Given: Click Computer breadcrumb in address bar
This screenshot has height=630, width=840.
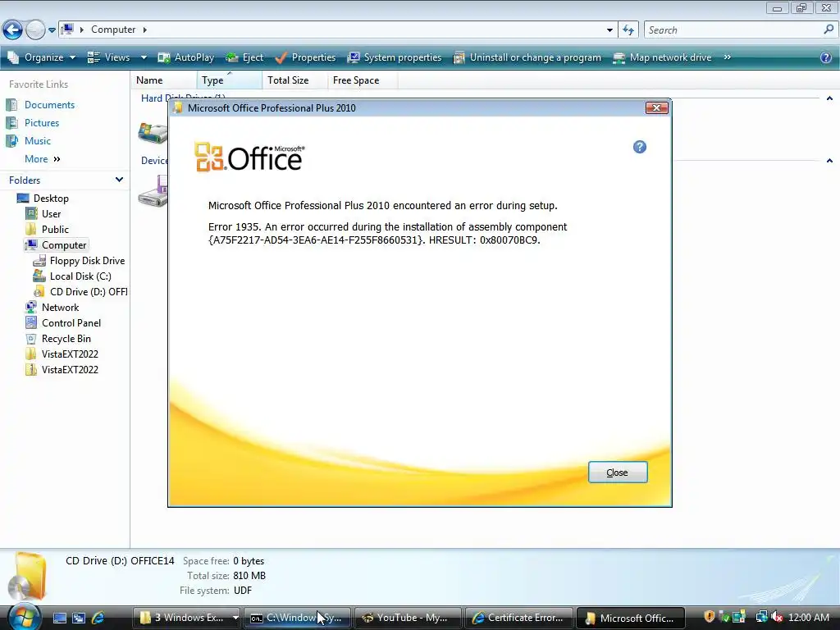Looking at the screenshot, I should 113,30.
